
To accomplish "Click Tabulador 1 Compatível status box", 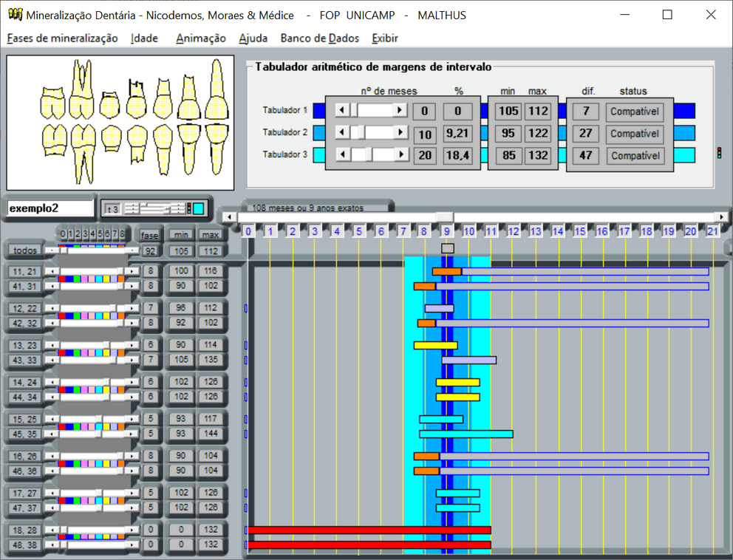I will click(635, 112).
